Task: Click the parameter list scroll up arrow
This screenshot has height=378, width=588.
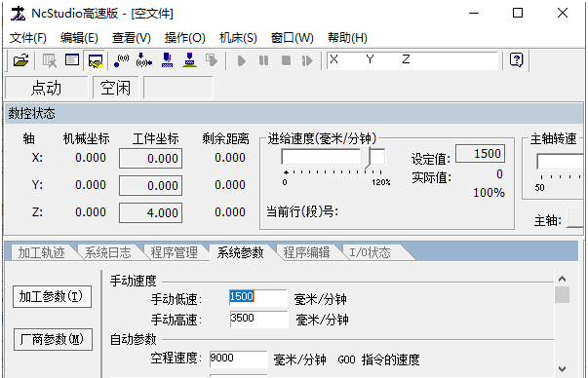Action: click(x=562, y=279)
